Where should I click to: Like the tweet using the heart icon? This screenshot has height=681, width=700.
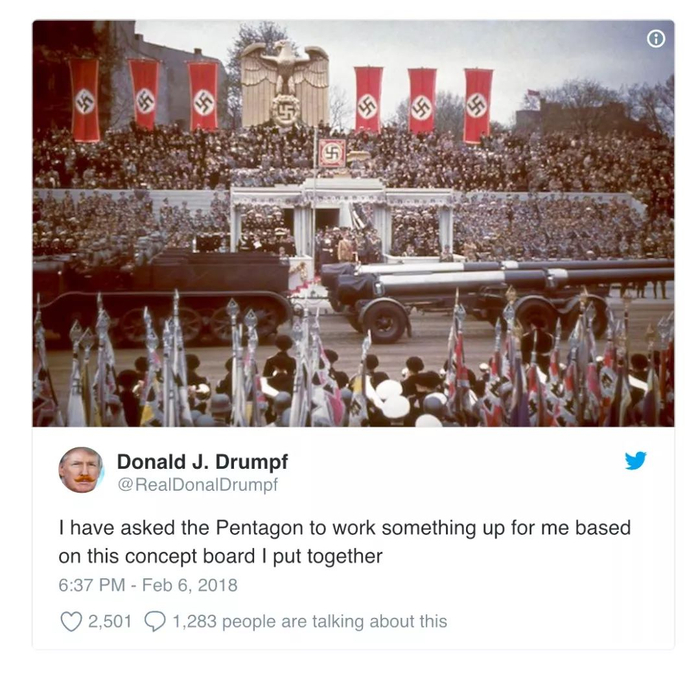pyautogui.click(x=71, y=621)
